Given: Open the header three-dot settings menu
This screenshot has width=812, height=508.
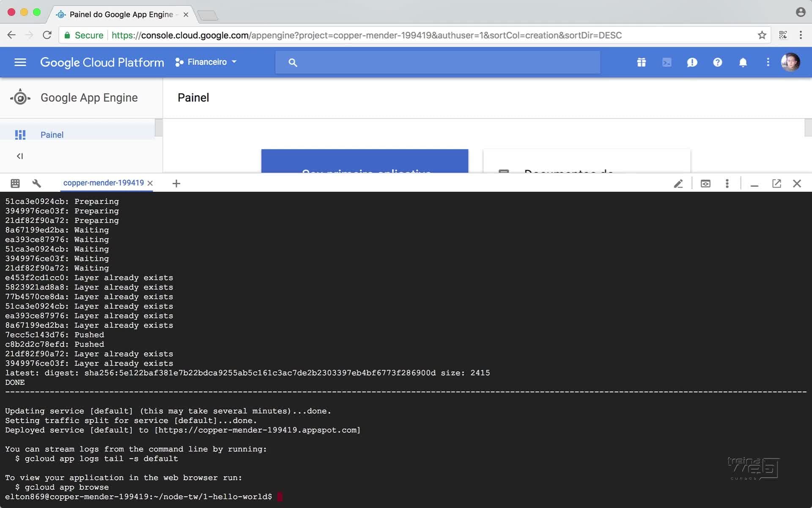Looking at the screenshot, I should (x=768, y=62).
